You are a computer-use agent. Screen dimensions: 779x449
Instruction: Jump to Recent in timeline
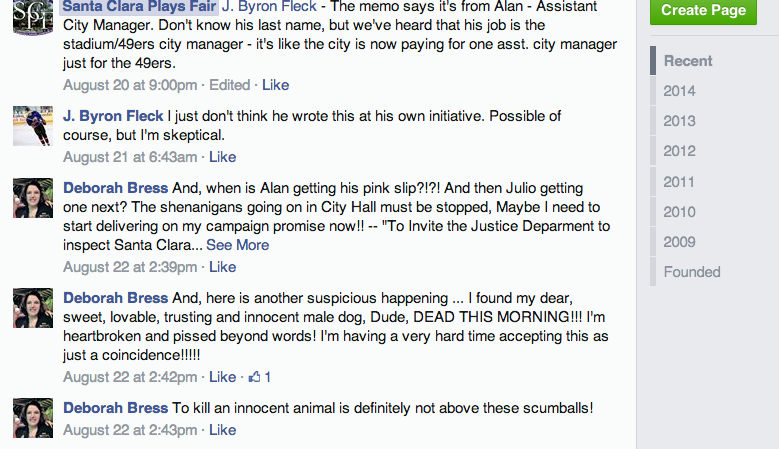click(x=688, y=61)
